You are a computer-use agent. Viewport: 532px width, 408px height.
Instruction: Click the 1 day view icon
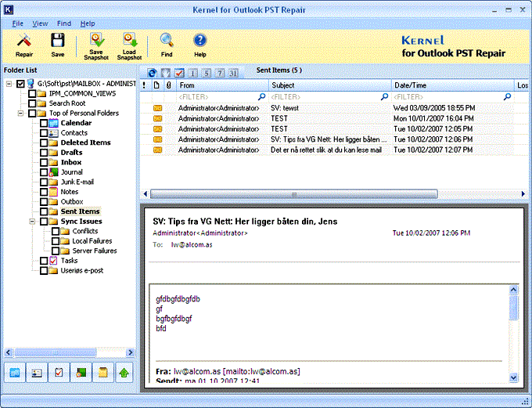192,73
